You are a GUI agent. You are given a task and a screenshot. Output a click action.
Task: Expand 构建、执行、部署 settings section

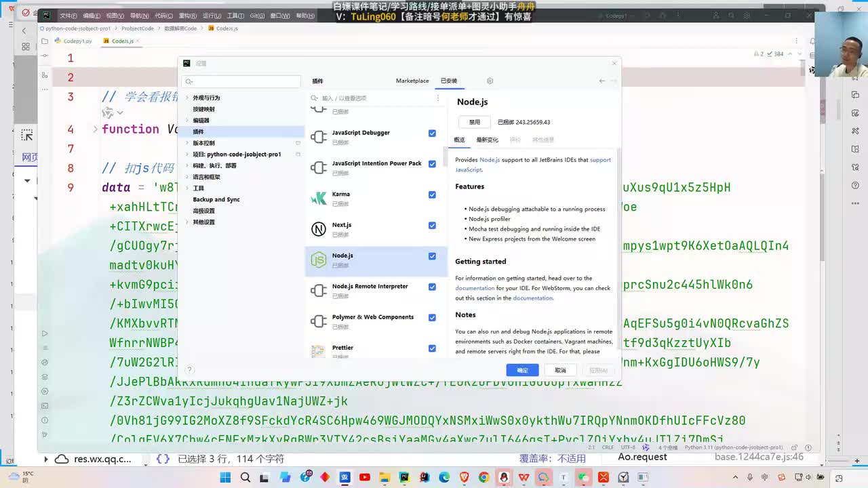coord(187,165)
